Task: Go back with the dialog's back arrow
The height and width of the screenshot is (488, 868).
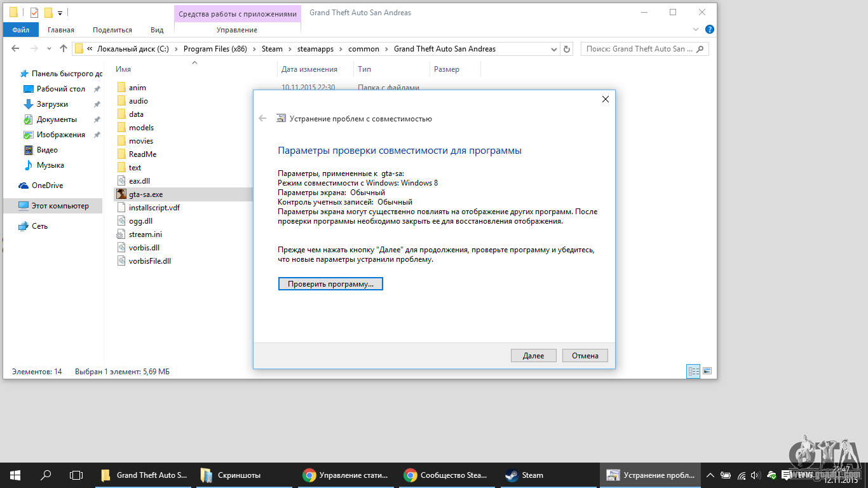Action: click(262, 118)
